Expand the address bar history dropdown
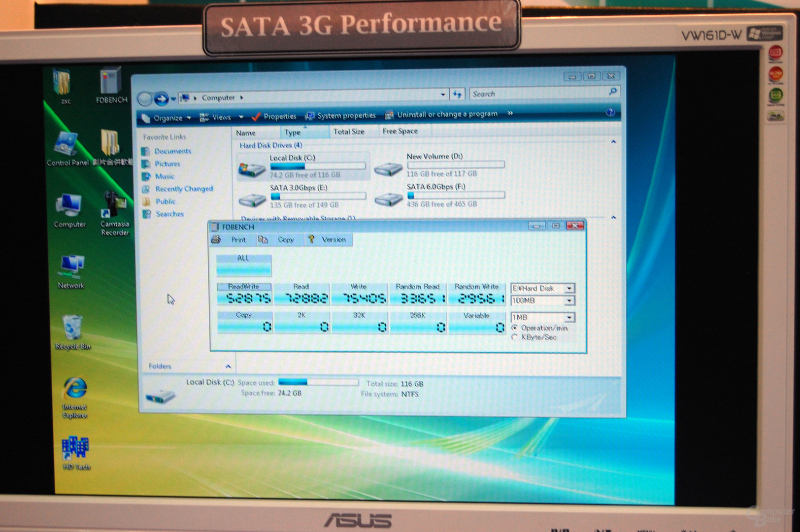800x532 pixels. click(x=443, y=94)
